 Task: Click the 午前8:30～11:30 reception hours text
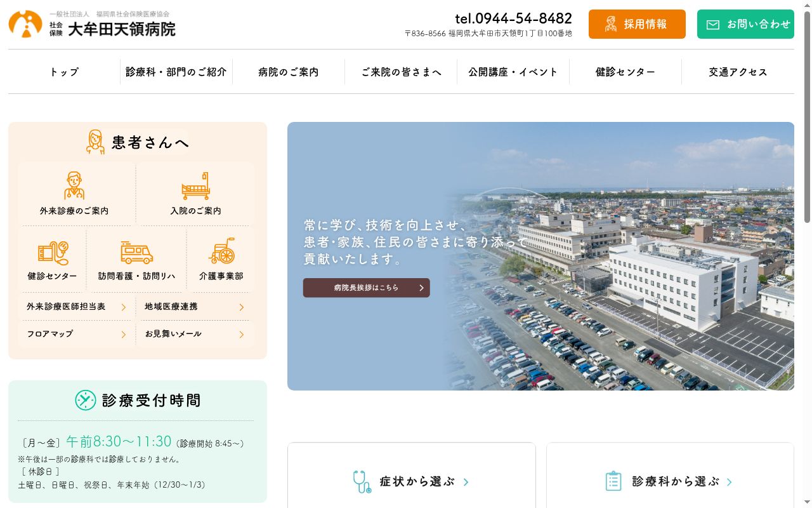click(119, 441)
